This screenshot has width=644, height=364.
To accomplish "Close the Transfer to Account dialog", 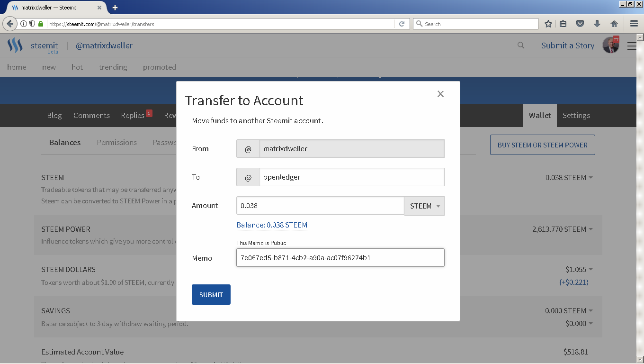I will tap(440, 94).
